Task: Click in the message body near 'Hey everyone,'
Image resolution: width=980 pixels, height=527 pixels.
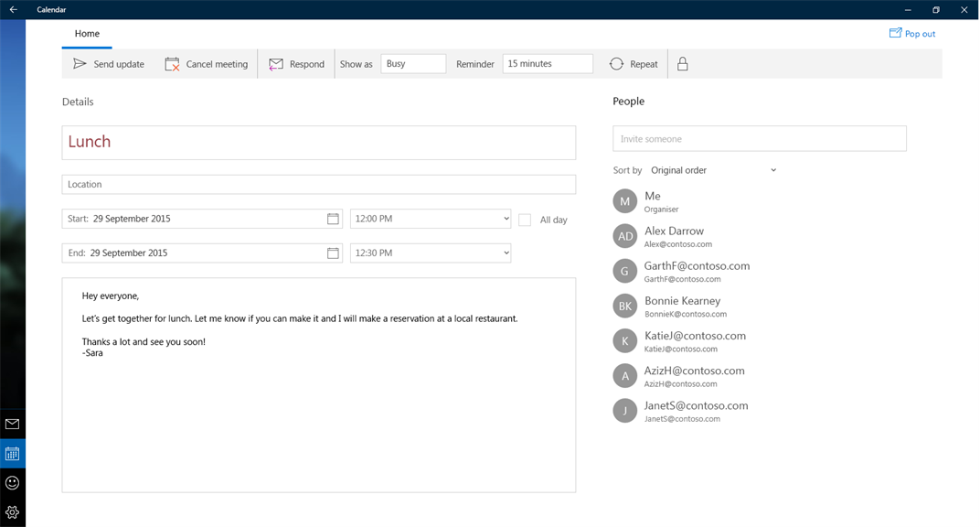Action: (111, 296)
